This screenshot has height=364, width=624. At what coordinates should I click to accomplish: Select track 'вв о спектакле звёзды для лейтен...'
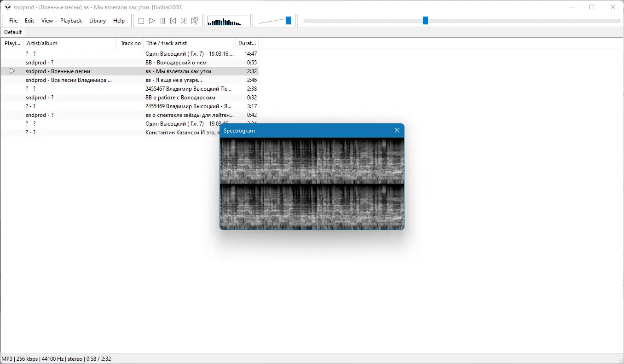pyautogui.click(x=190, y=115)
